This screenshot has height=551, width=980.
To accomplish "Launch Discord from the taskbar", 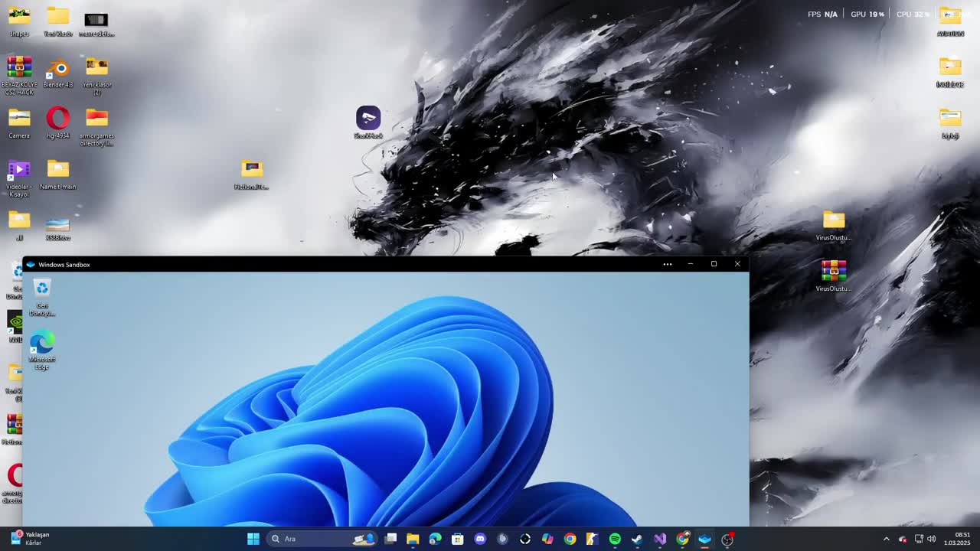I will (x=480, y=539).
